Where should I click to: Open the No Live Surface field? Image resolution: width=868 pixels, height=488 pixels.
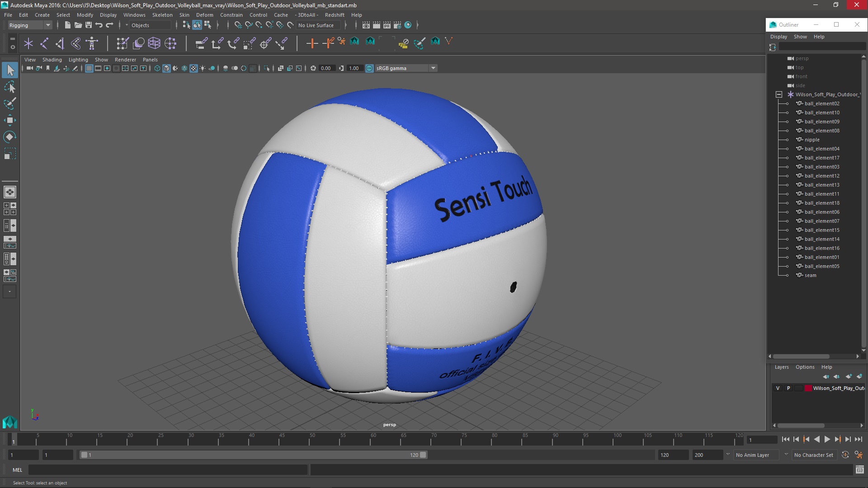tap(319, 25)
